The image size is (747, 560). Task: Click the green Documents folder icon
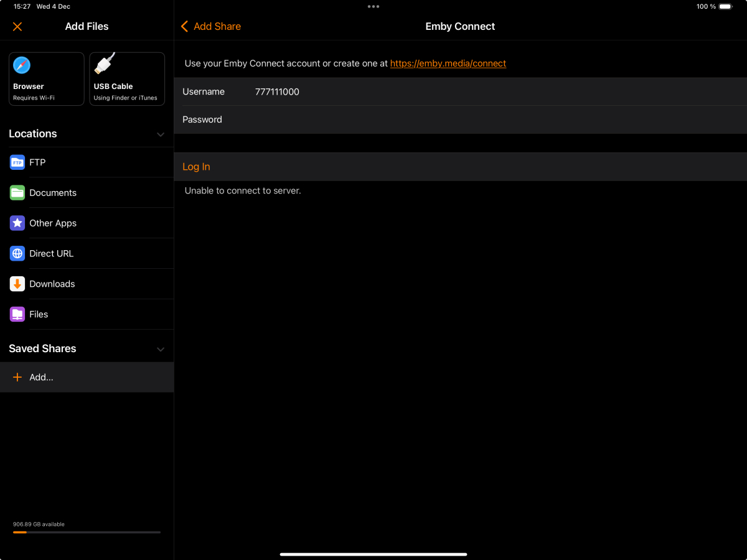17,193
